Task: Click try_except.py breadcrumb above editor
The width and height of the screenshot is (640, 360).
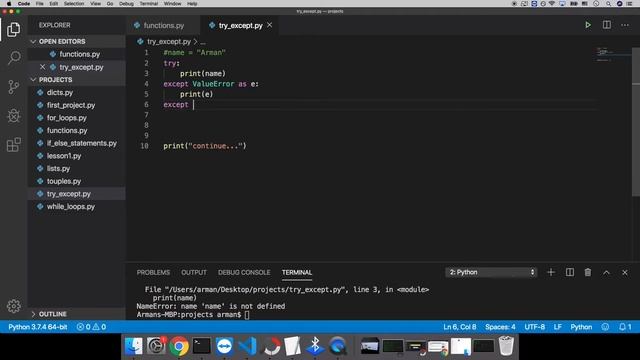Action: pyautogui.click(x=169, y=42)
